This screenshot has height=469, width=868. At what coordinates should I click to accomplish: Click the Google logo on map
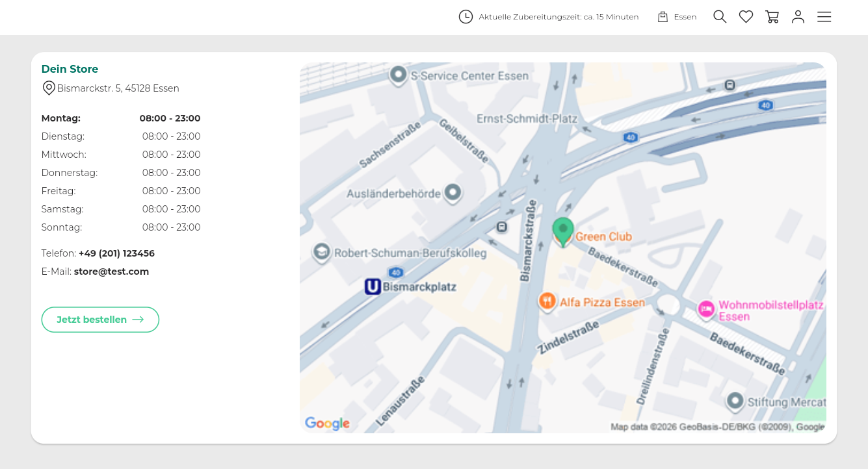327,424
